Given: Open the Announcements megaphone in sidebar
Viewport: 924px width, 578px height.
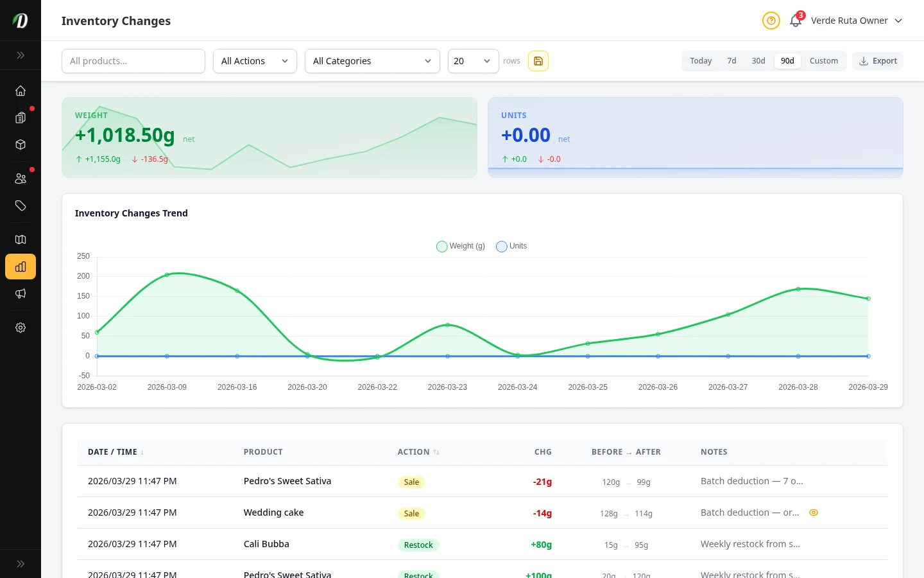Looking at the screenshot, I should point(21,293).
